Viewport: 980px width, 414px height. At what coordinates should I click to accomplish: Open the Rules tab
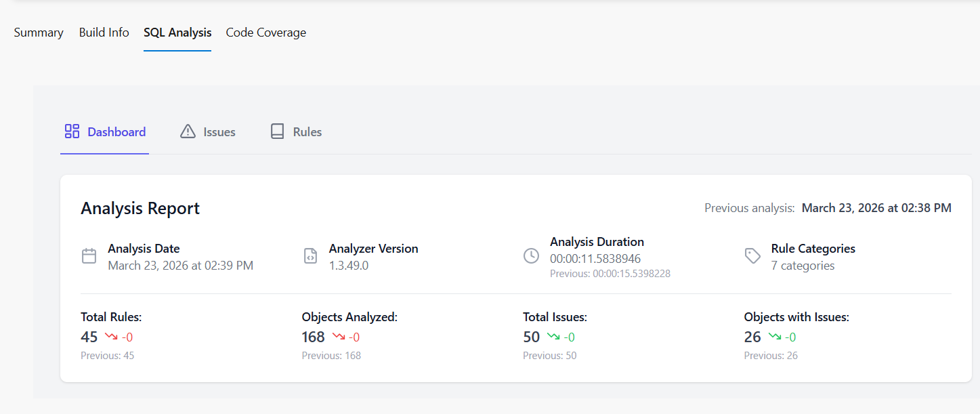(x=306, y=131)
